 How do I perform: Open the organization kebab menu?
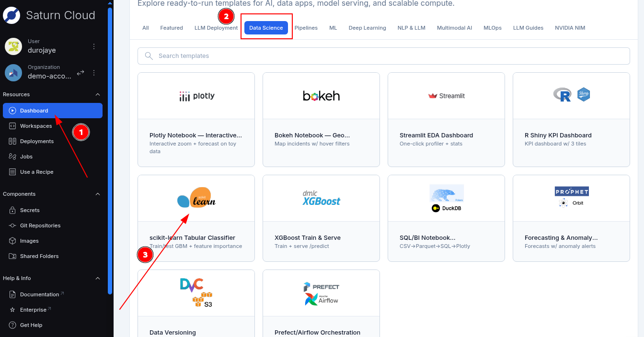94,73
